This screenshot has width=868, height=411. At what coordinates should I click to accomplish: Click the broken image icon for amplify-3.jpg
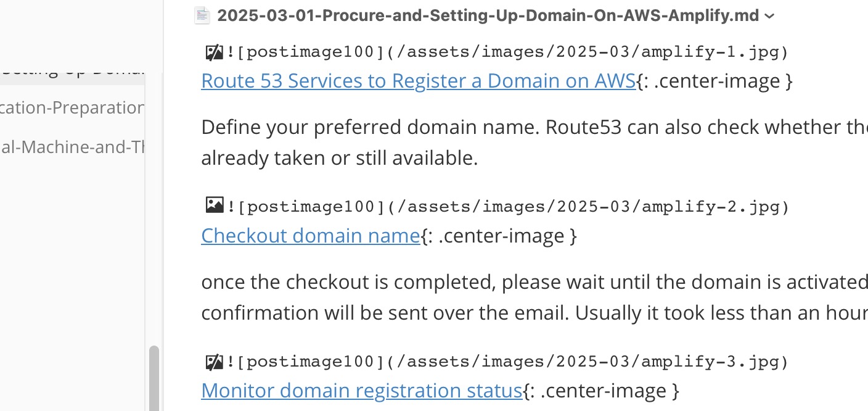pyautogui.click(x=214, y=361)
